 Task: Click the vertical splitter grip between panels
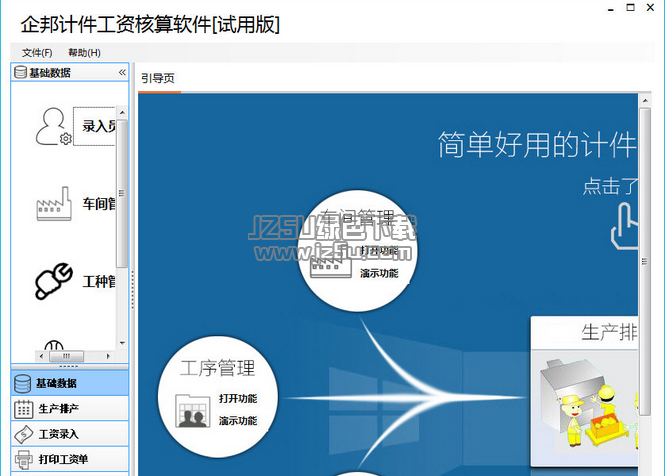(133, 291)
